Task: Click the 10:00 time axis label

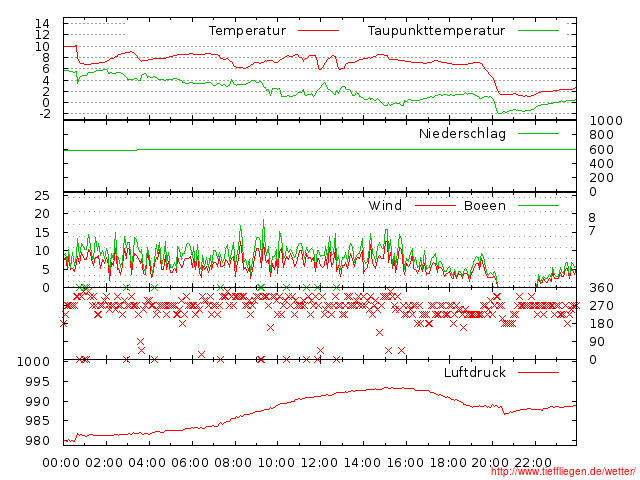Action: click(x=276, y=463)
